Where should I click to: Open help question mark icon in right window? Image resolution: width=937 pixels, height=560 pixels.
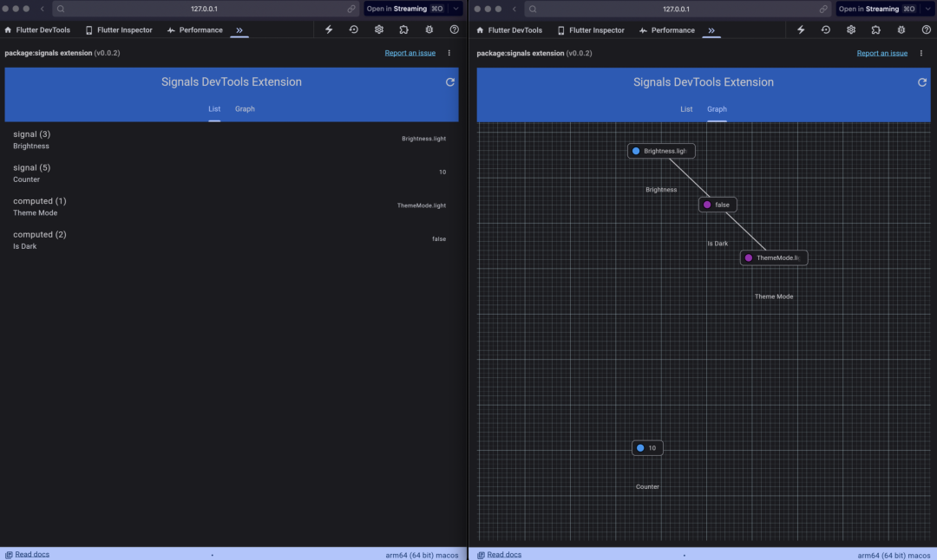click(x=927, y=29)
